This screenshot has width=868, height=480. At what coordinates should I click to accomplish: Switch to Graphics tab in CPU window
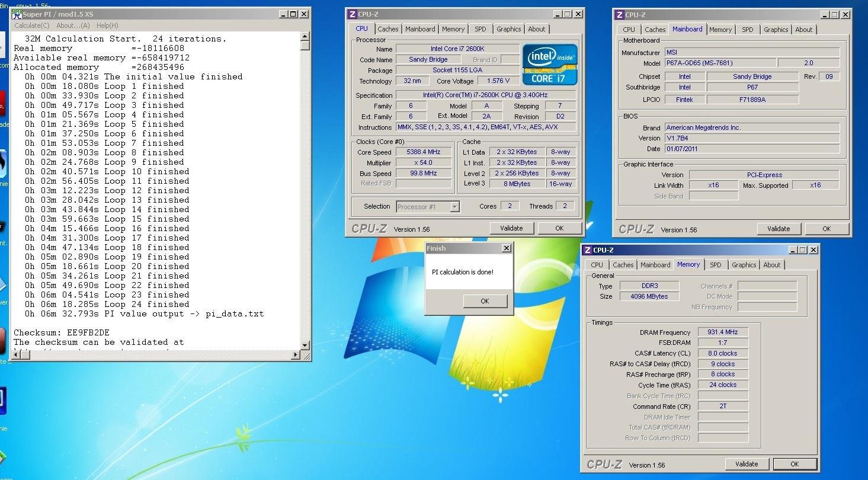point(509,29)
